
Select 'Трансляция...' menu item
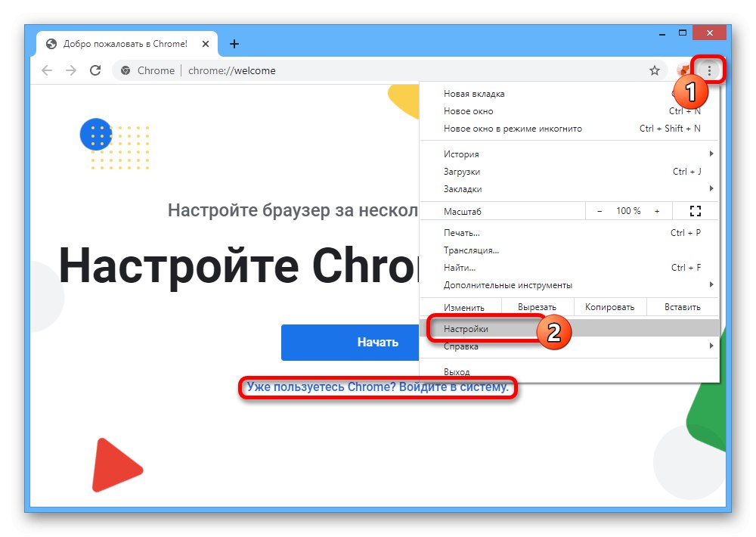[569, 250]
